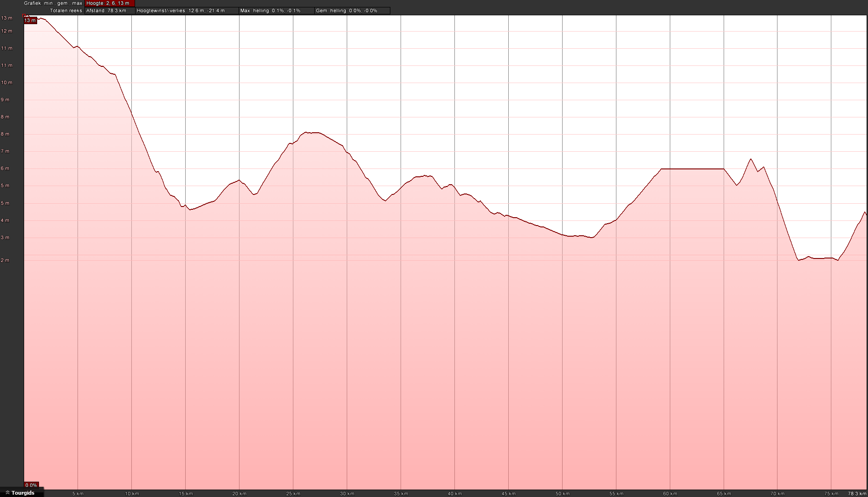Click the 78.3 km end distance label
868x497 pixels.
coord(857,494)
